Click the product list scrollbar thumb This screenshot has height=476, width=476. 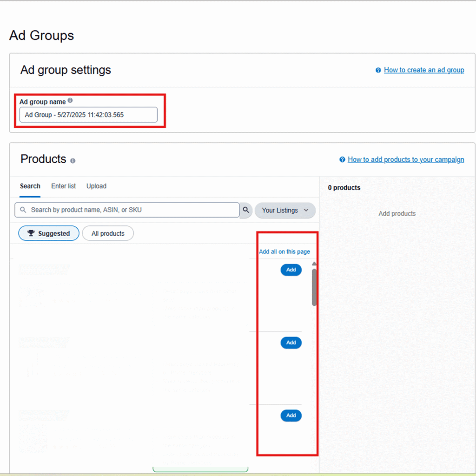click(x=314, y=286)
